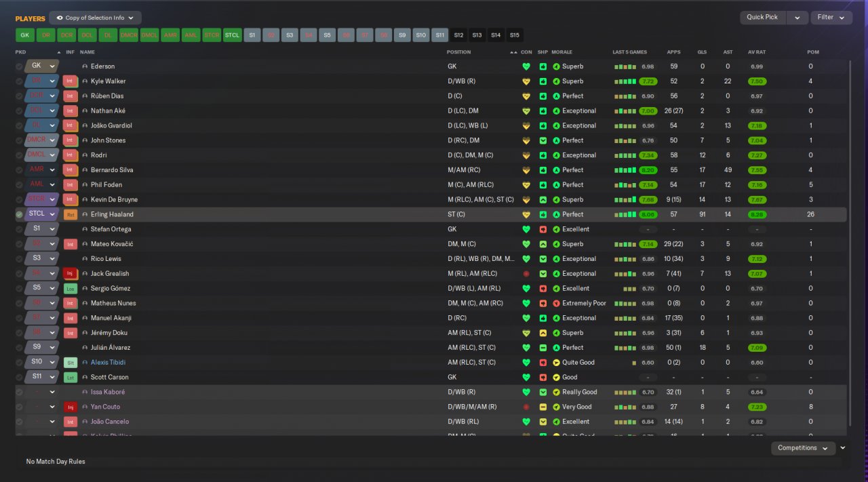This screenshot has height=482, width=868.
Task: Click Alexis Tibidi's yellow morale icon
Action: click(556, 363)
